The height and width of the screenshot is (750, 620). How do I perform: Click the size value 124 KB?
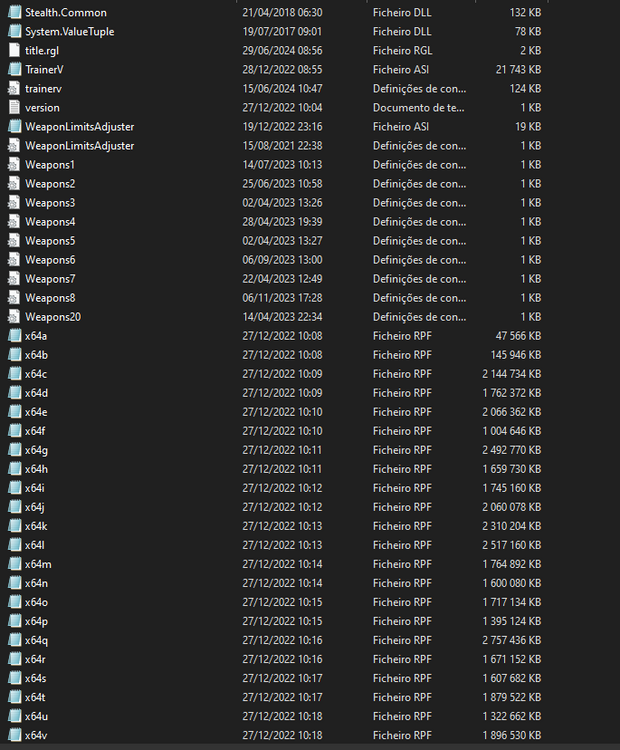(525, 89)
